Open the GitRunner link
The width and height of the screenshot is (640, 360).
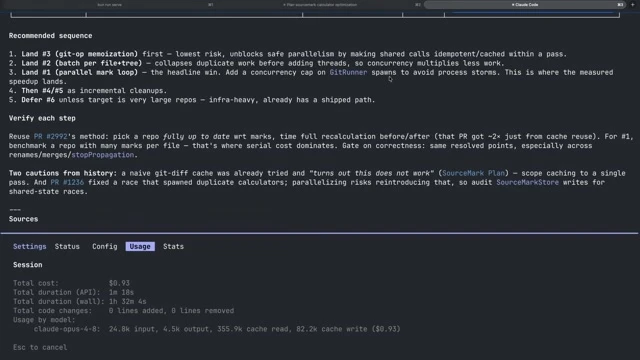coord(348,72)
